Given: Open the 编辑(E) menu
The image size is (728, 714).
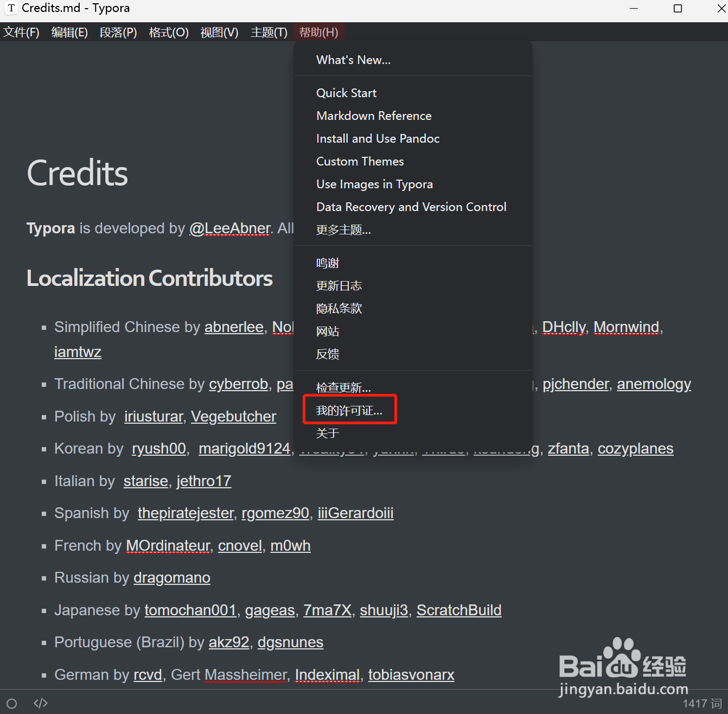Looking at the screenshot, I should [x=69, y=33].
